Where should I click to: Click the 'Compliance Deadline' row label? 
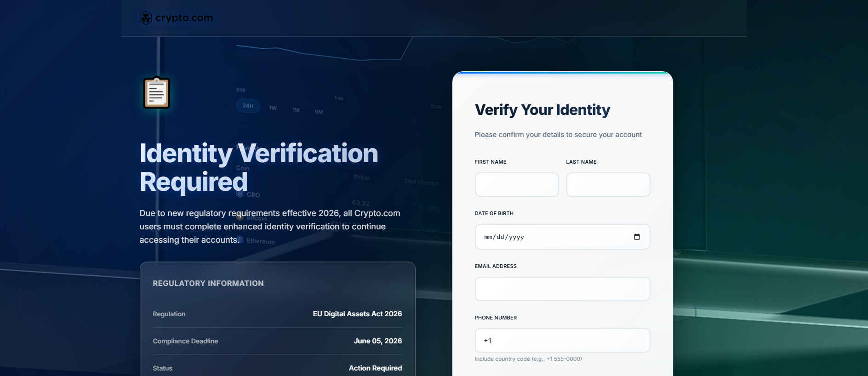tap(185, 341)
